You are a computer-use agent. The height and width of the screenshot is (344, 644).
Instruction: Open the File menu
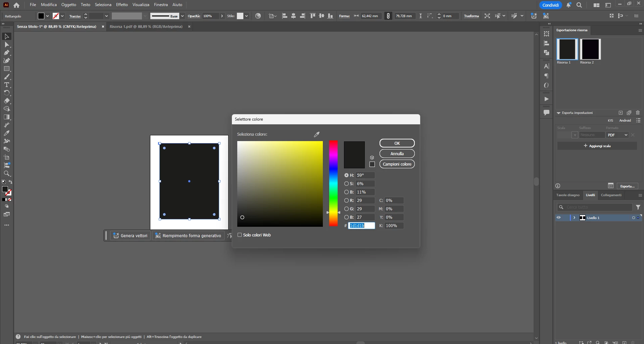[33, 5]
